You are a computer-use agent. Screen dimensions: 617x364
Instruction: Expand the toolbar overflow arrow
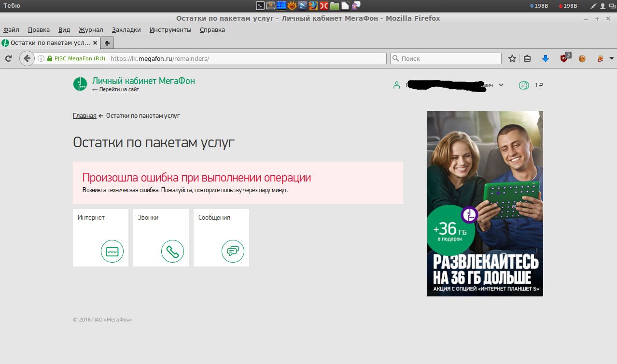coord(611,58)
